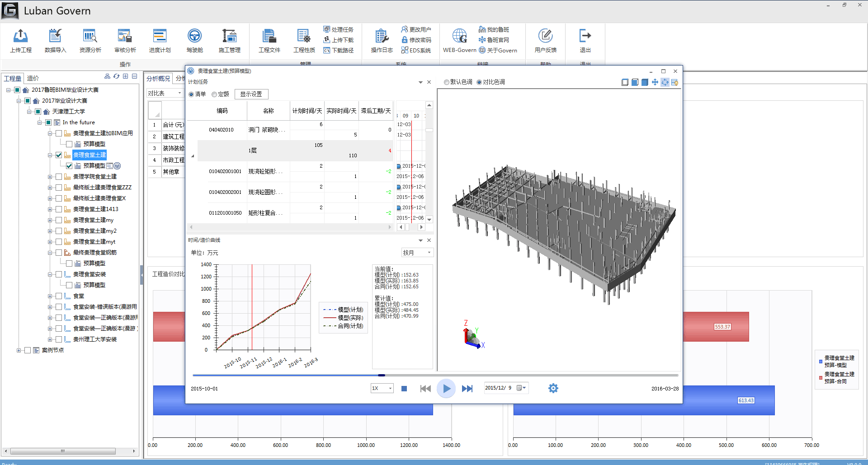The width and height of the screenshot is (868, 465).
Task: Collapse the 天津理工大学 tree node
Action: (29, 112)
